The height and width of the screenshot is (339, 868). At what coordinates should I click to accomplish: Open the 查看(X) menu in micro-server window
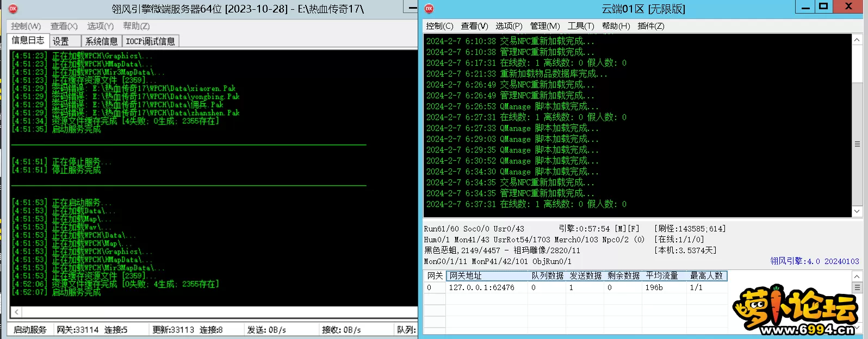64,26
